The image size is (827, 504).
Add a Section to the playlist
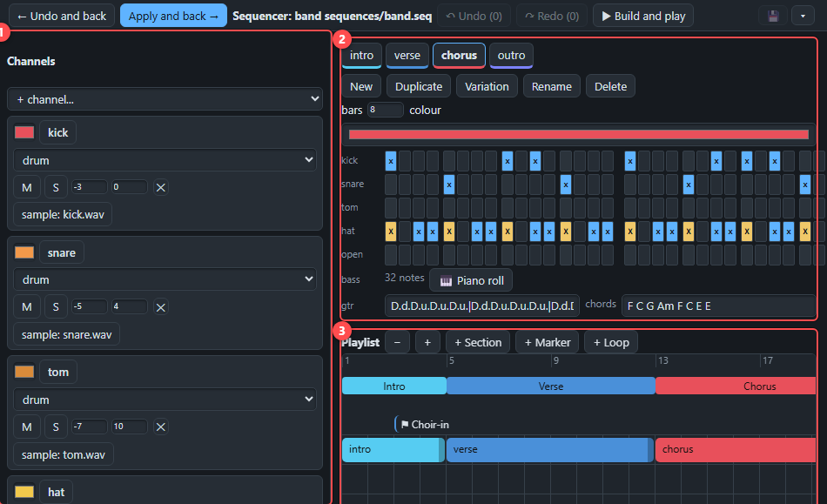pyautogui.click(x=478, y=342)
